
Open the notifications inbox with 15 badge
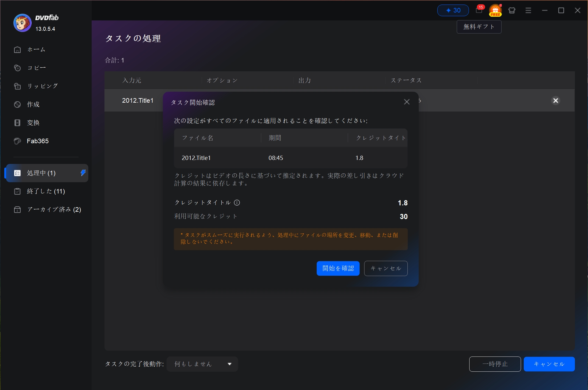tap(478, 10)
